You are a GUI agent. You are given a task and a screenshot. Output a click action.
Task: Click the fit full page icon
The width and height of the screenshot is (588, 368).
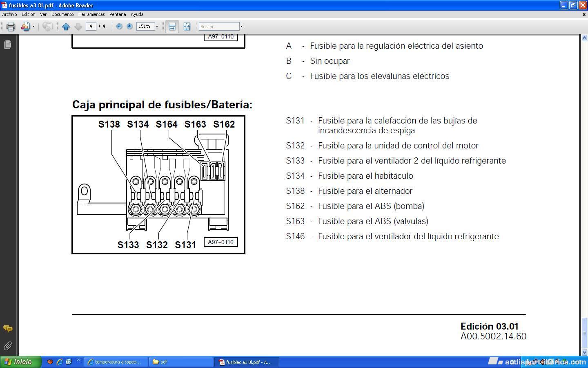pyautogui.click(x=187, y=27)
